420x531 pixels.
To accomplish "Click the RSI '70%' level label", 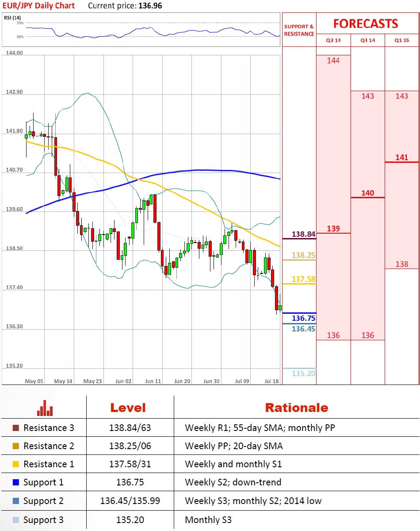I will click(x=20, y=23).
